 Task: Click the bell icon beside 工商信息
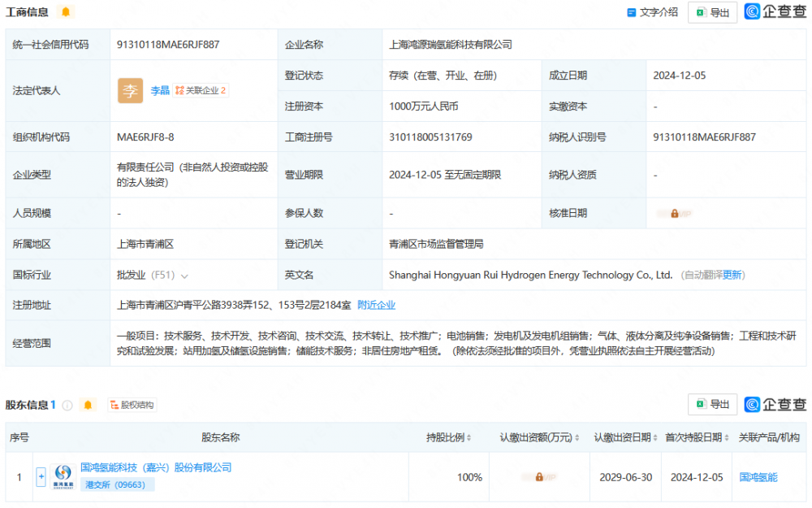pos(66,11)
